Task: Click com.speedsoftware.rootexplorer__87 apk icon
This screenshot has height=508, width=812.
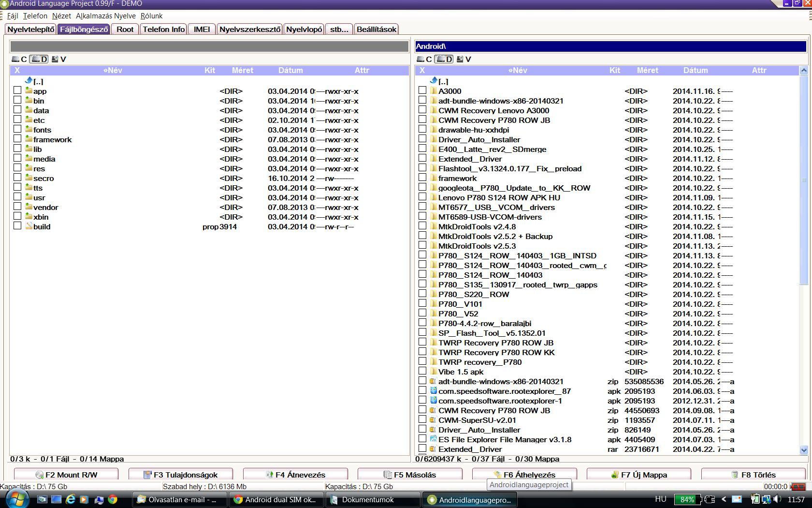Action: 434,390
